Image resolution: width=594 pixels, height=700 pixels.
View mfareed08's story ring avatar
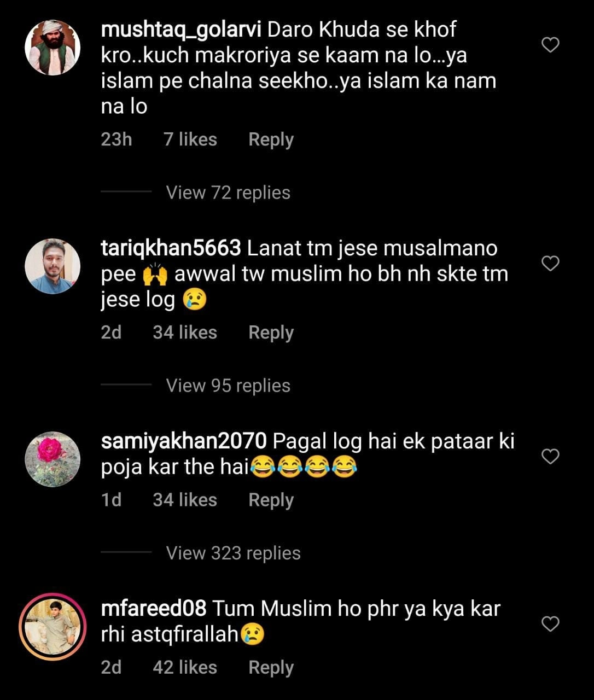pyautogui.click(x=53, y=627)
